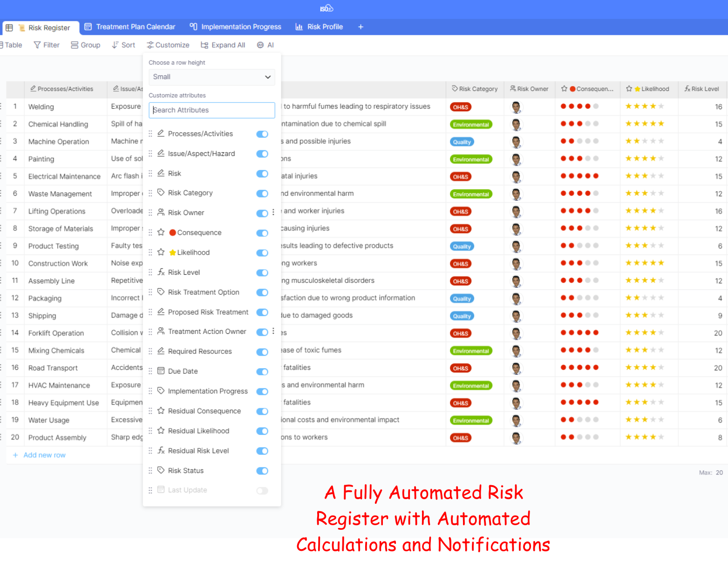728x582 pixels.
Task: Open the Customize attributes menu
Action: coord(168,45)
